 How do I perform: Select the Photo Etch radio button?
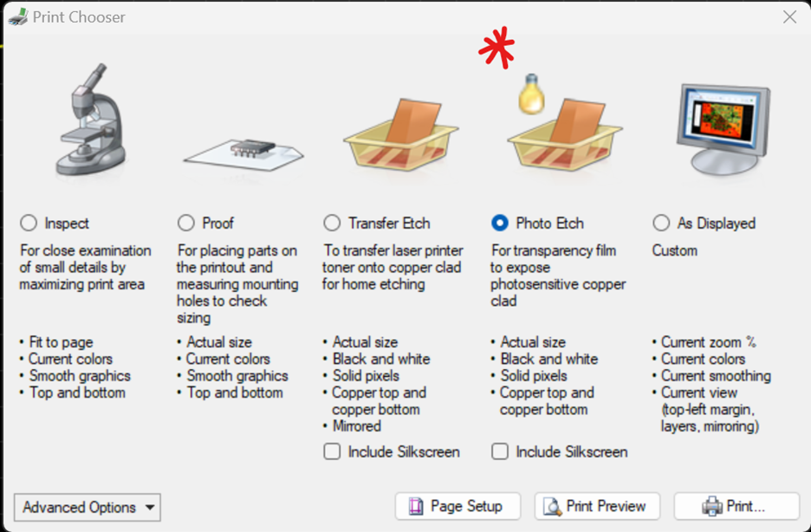click(x=500, y=224)
